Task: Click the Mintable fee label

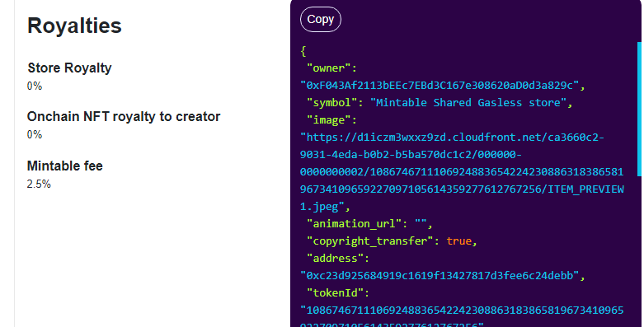Action: (x=65, y=166)
